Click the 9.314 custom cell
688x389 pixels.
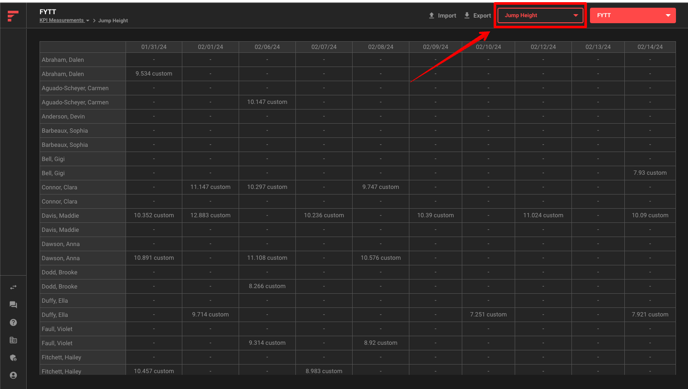click(x=267, y=343)
